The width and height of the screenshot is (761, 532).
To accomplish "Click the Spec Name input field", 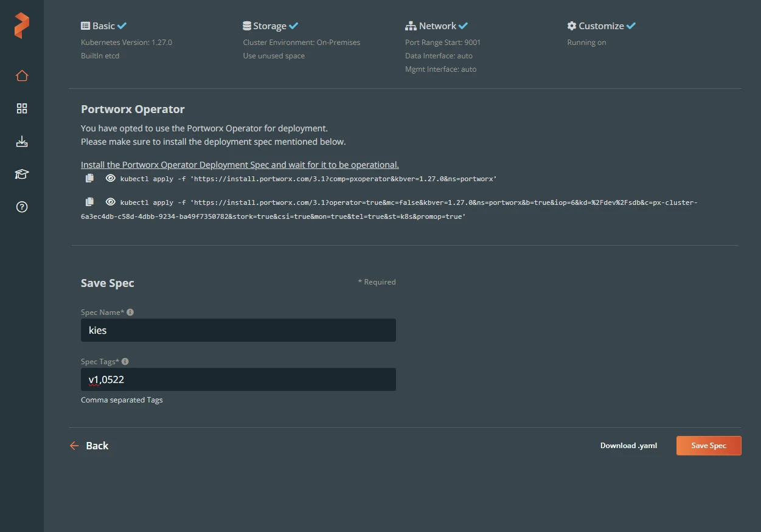I will (x=238, y=330).
